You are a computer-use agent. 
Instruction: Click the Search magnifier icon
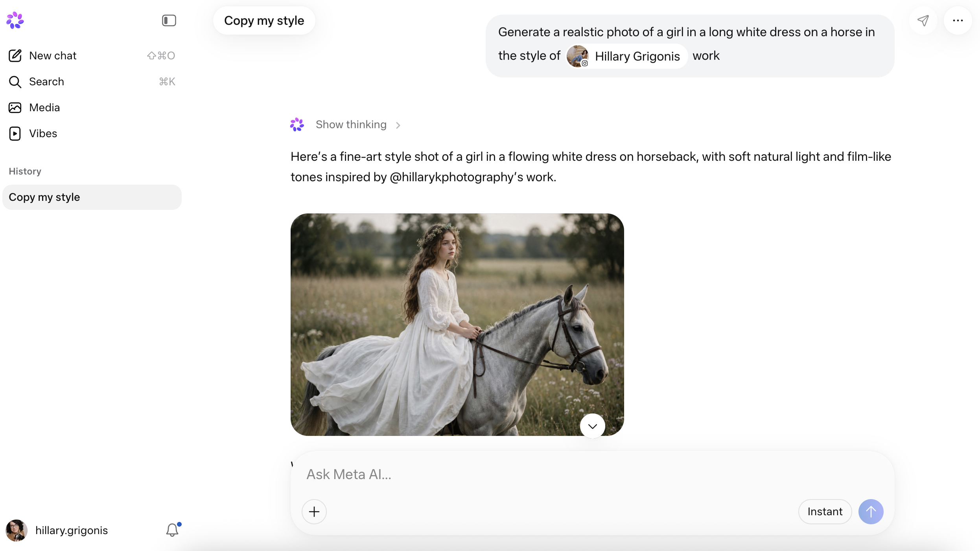[x=15, y=82]
